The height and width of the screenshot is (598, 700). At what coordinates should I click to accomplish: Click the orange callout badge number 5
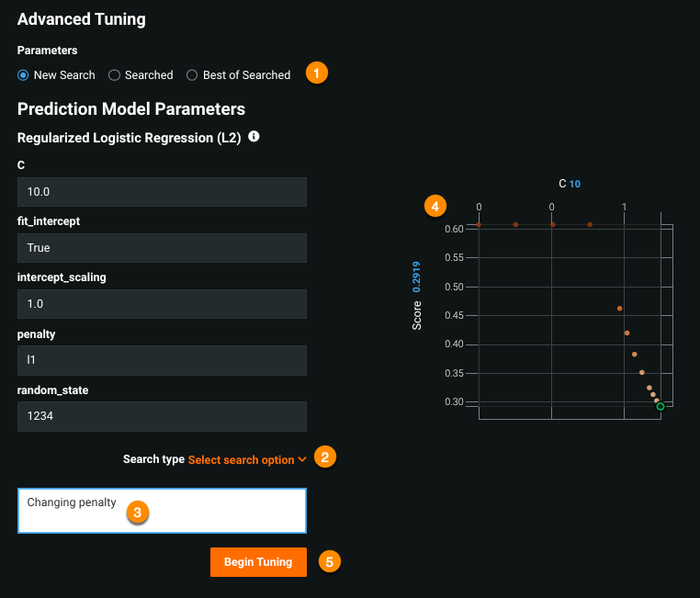pos(330,561)
